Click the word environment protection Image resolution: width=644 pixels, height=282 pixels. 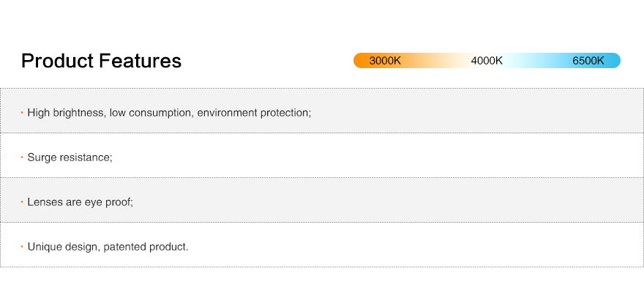(253, 113)
